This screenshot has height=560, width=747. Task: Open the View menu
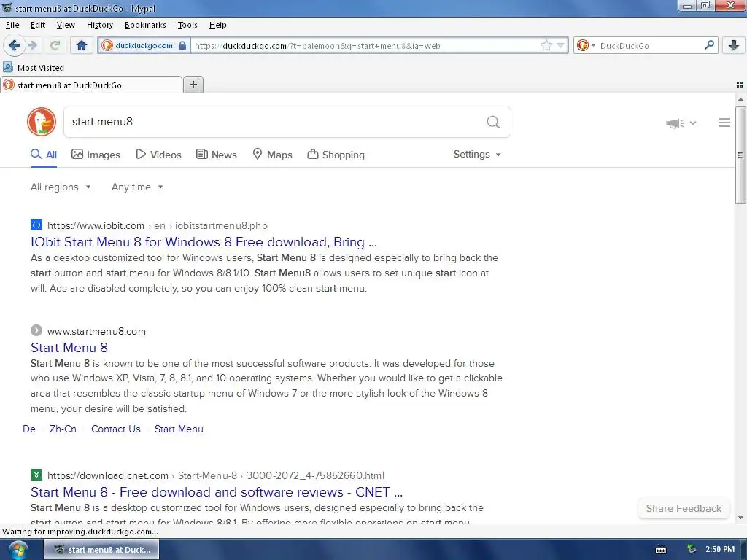pos(66,25)
